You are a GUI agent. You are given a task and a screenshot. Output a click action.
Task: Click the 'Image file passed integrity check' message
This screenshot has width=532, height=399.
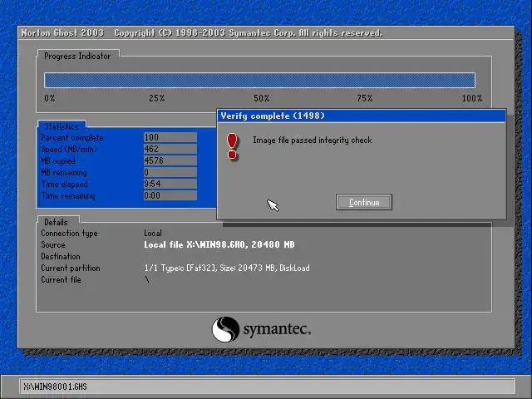click(x=313, y=140)
